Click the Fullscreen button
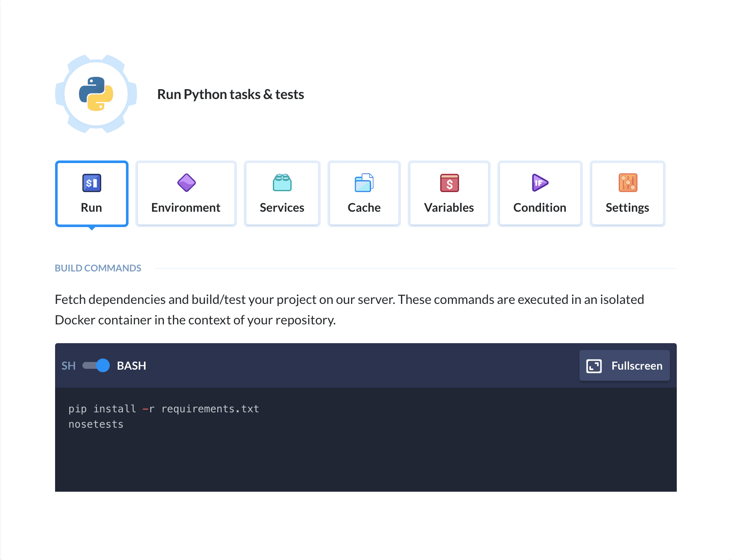The width and height of the screenshot is (731, 560). [624, 365]
